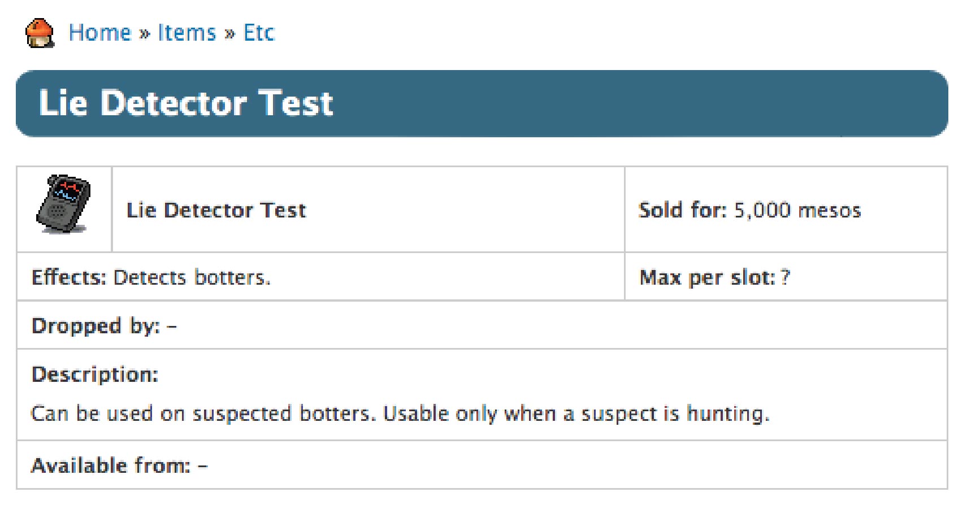This screenshot has height=518, width=980.
Task: Click the "Effects:" label
Action: 68,277
